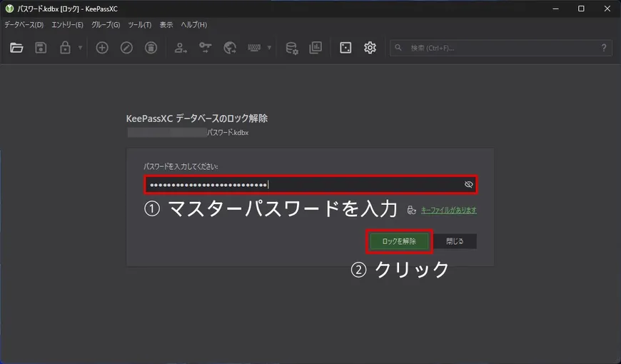Click the 閉じる button

point(455,241)
